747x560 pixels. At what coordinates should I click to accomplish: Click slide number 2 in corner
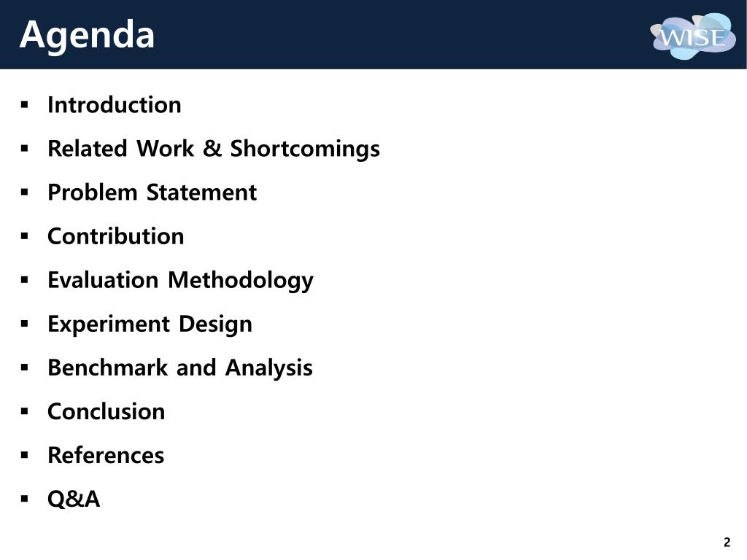[727, 542]
